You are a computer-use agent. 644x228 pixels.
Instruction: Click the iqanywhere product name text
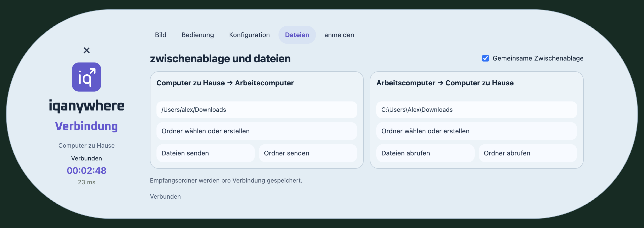(x=87, y=106)
